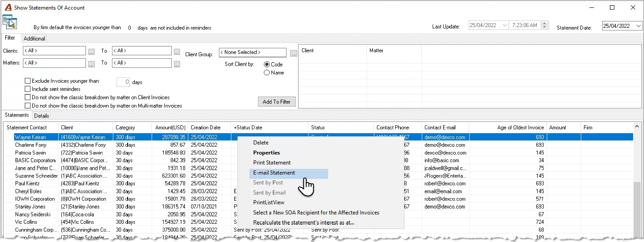This screenshot has height=242, width=644.
Task: Sort by Contact E-mail column header
Action: pos(445,128)
